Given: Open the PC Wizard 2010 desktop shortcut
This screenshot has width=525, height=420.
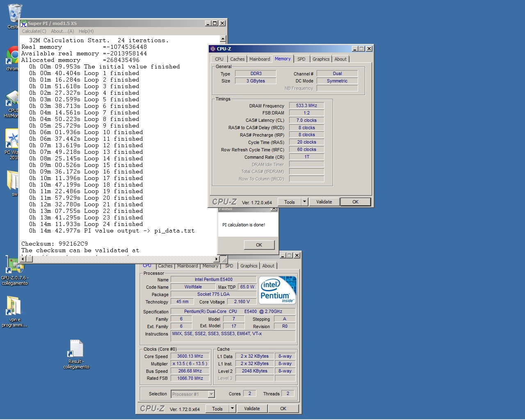Looking at the screenshot, I should [12, 139].
